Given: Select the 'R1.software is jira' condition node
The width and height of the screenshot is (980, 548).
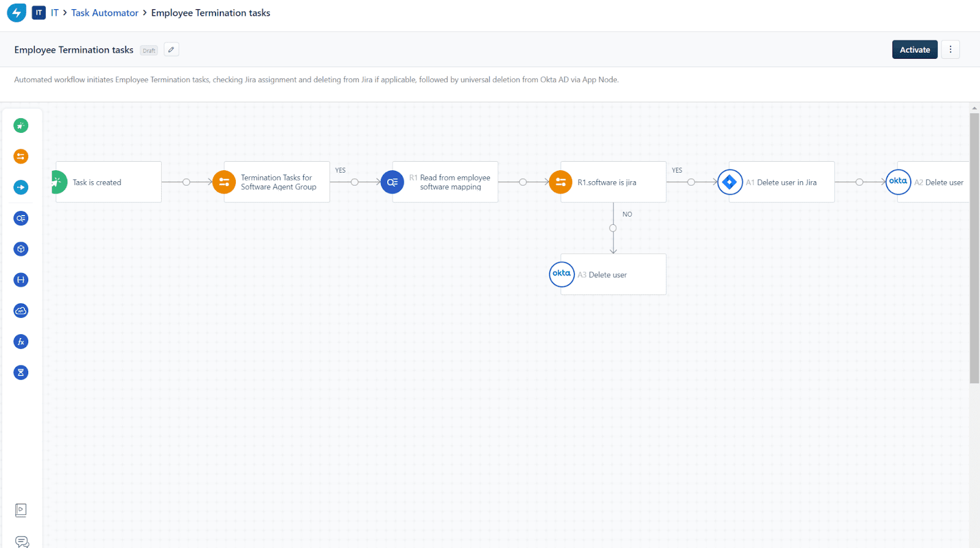Looking at the screenshot, I should click(x=612, y=182).
